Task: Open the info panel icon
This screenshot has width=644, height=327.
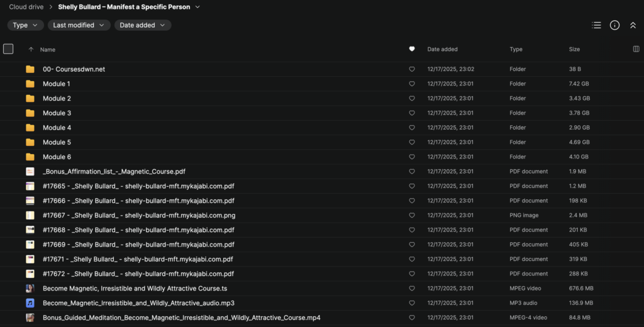Action: 614,25
